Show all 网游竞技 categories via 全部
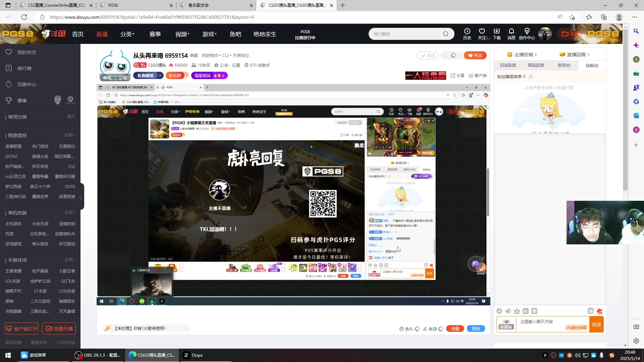The image size is (644, 362). point(69,135)
